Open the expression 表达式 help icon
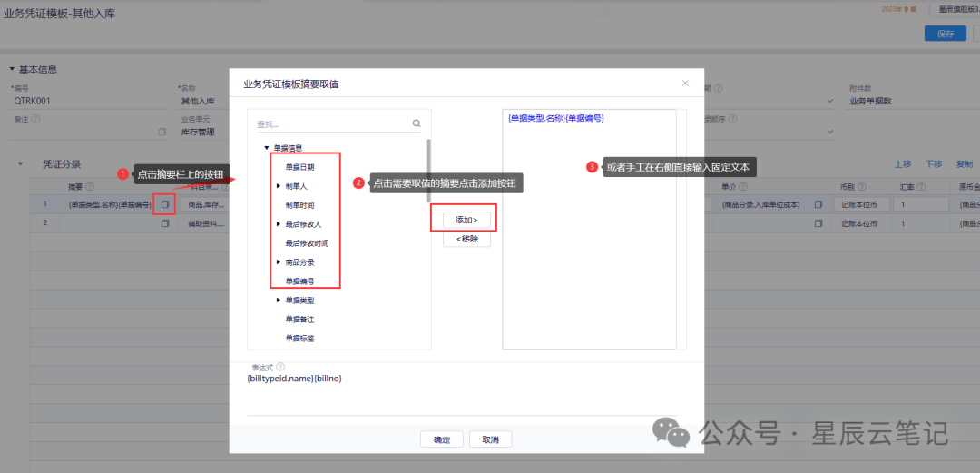This screenshot has width=980, height=473. (x=280, y=367)
